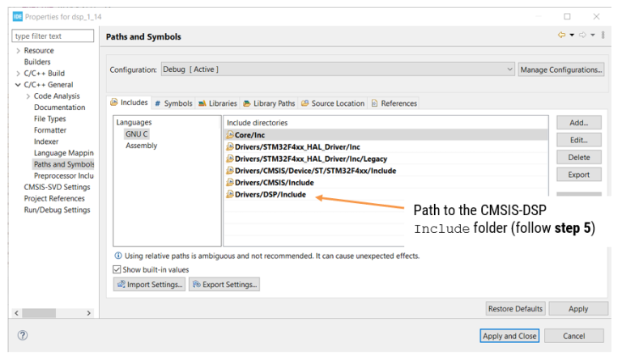Click the Import Settings icon button
The width and height of the screenshot is (622, 364).
tap(149, 285)
